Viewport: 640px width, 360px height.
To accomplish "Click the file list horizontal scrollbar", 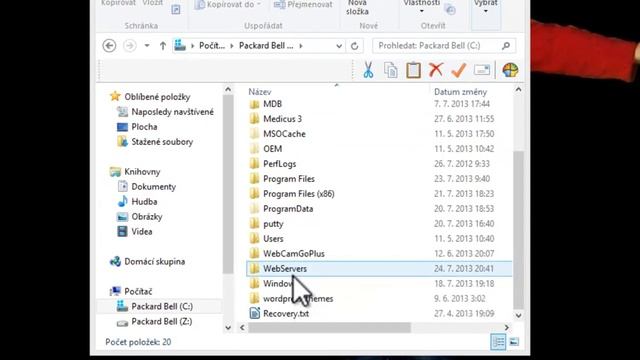I will (329, 327).
